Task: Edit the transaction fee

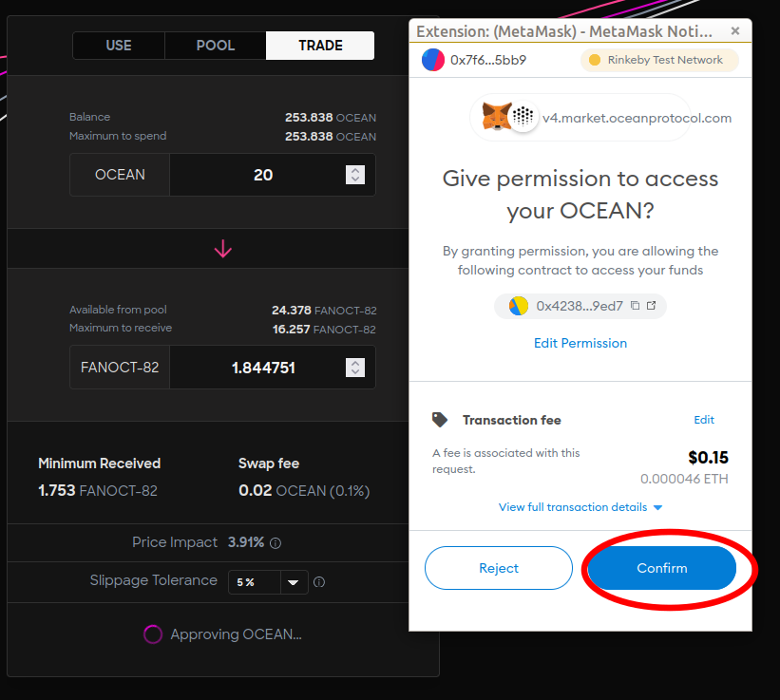Action: click(704, 420)
